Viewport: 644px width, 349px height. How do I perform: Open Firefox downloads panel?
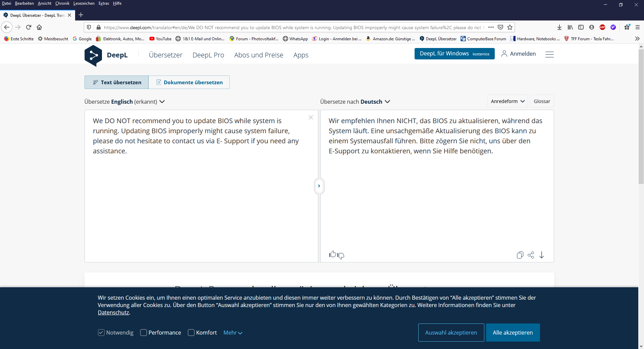pyautogui.click(x=559, y=27)
